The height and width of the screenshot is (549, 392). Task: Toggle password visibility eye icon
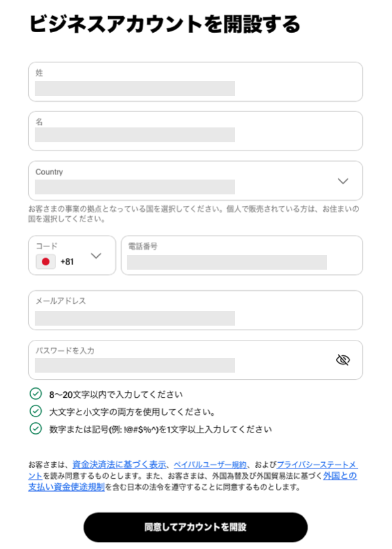[x=342, y=360]
